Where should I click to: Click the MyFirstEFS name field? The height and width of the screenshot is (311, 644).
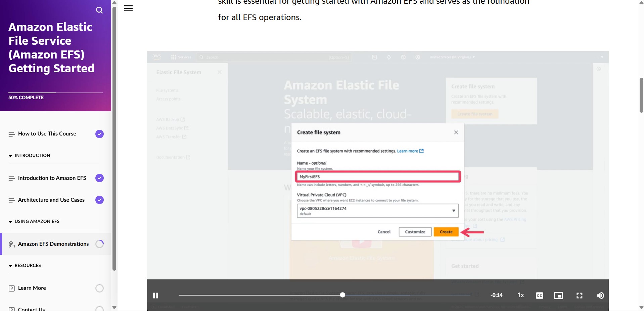378,177
